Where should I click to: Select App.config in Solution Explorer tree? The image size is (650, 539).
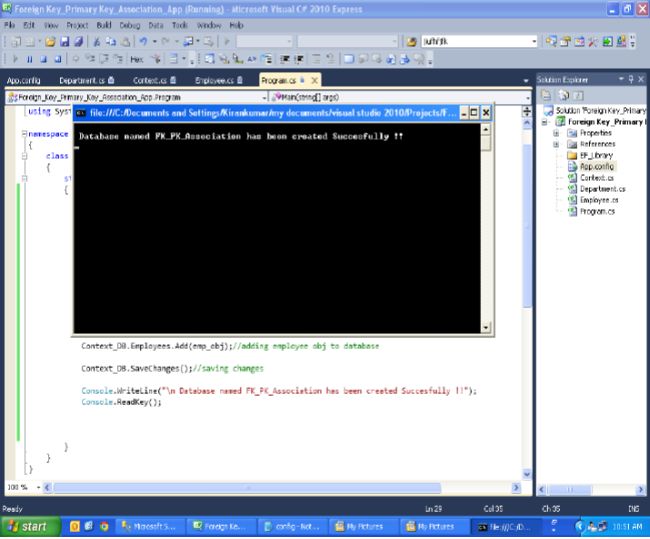597,166
